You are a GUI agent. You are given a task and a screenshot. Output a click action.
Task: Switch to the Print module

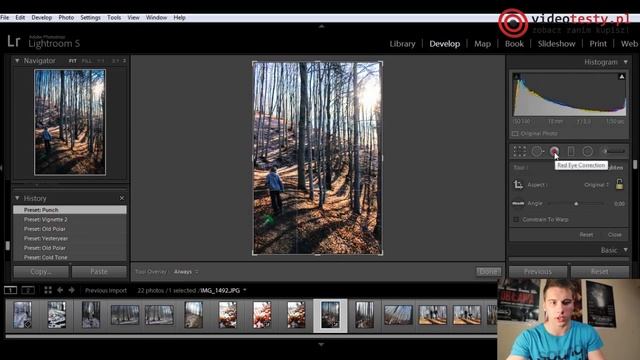tap(598, 44)
